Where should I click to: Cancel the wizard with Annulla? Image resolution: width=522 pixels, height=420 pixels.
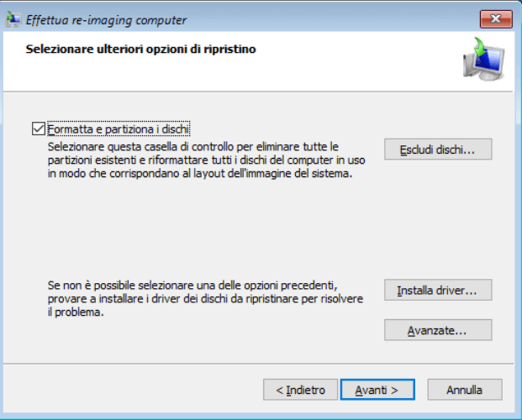(x=464, y=390)
